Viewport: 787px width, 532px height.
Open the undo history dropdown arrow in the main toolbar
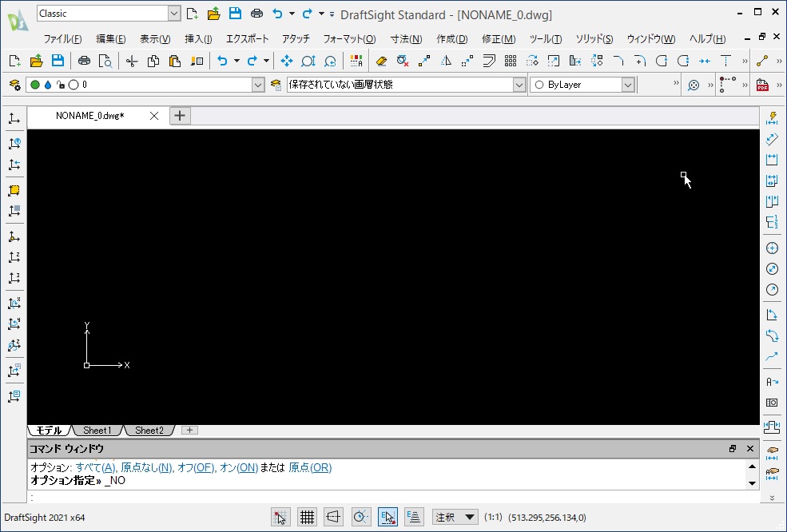pos(237,62)
